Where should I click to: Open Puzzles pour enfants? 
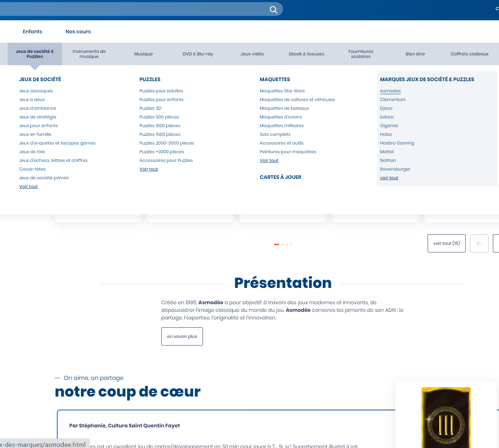[161, 100]
